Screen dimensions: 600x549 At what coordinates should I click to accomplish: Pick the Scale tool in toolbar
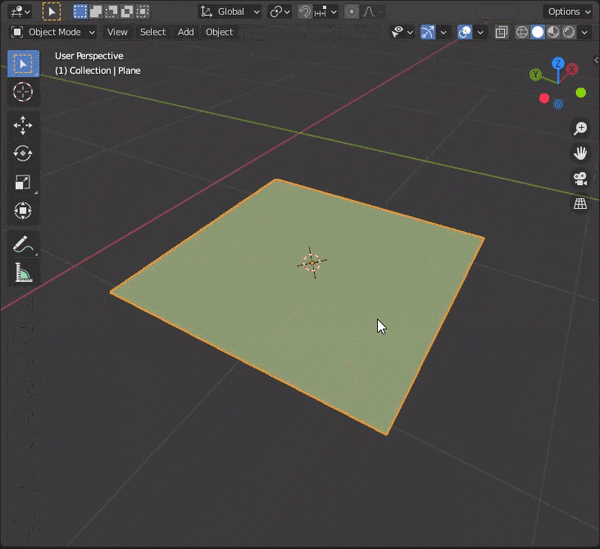23,182
